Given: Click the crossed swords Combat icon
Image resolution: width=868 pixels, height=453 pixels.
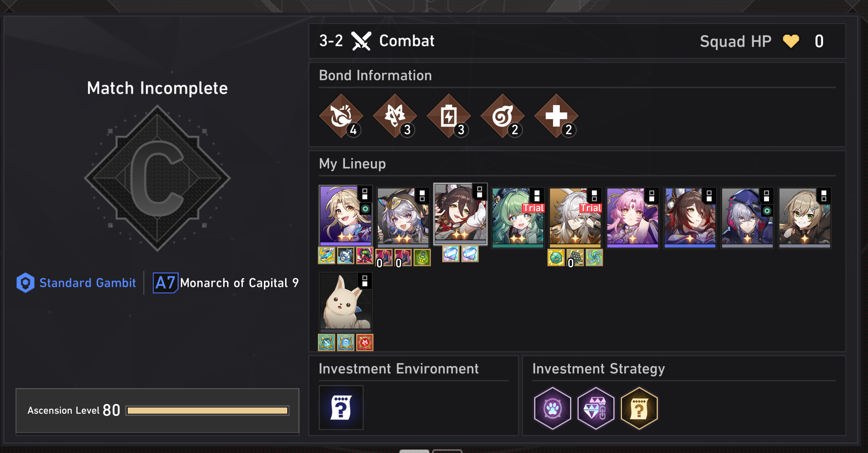Looking at the screenshot, I should 361,41.
